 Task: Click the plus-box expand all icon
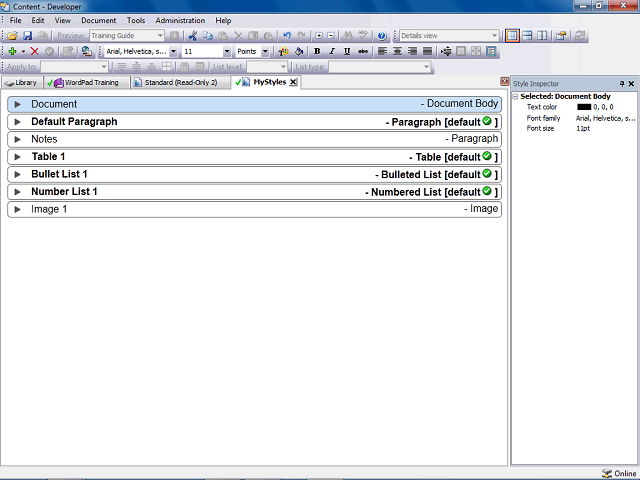[x=319, y=36]
